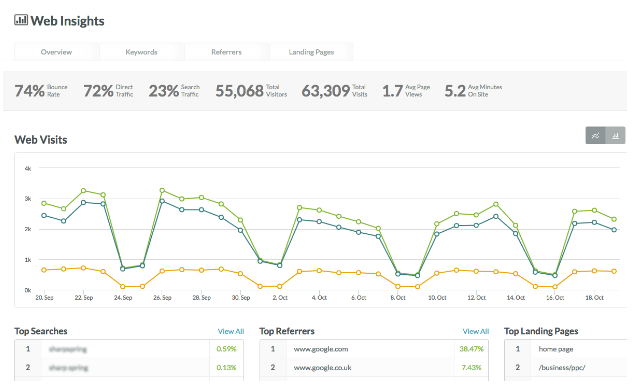Switch to line chart view
The image size is (635, 388).
coord(595,135)
